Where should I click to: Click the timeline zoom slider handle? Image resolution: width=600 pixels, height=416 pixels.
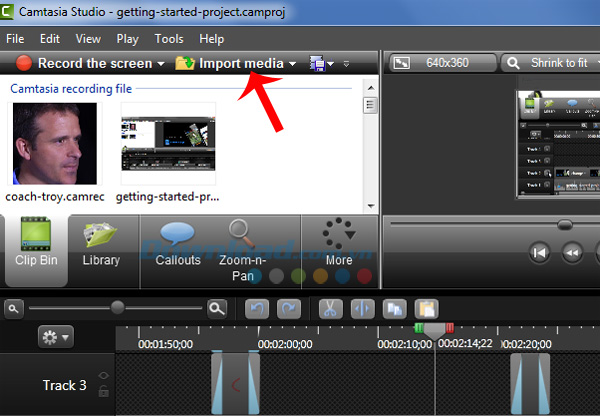click(117, 307)
